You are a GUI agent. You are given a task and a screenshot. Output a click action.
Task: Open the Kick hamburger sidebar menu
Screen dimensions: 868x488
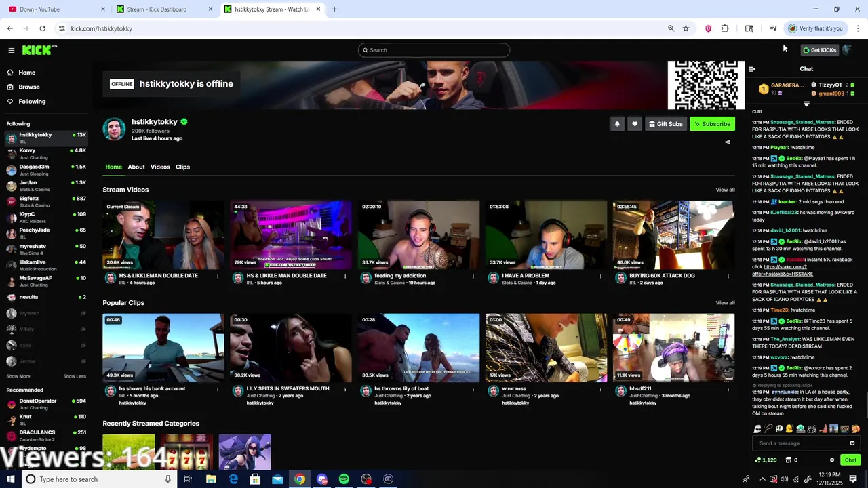coord(11,50)
